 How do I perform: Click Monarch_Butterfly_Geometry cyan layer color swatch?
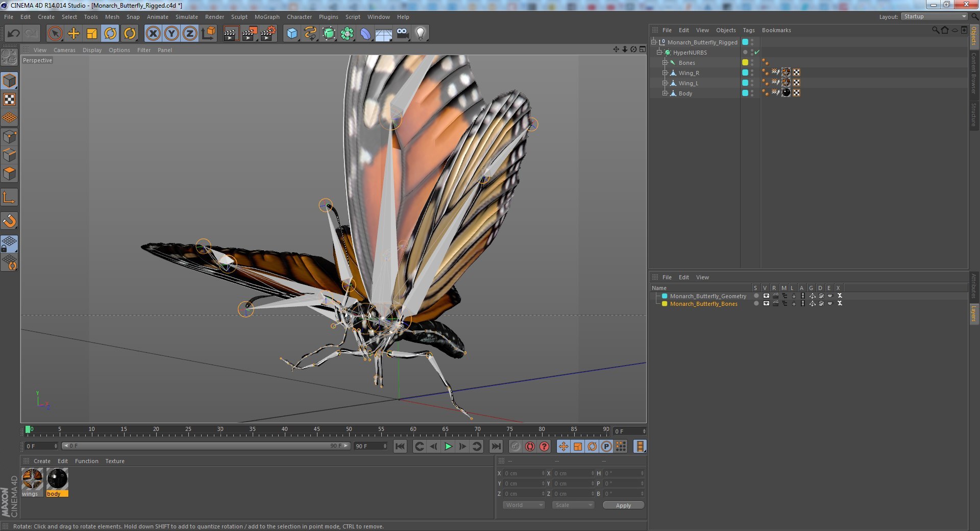coord(665,296)
